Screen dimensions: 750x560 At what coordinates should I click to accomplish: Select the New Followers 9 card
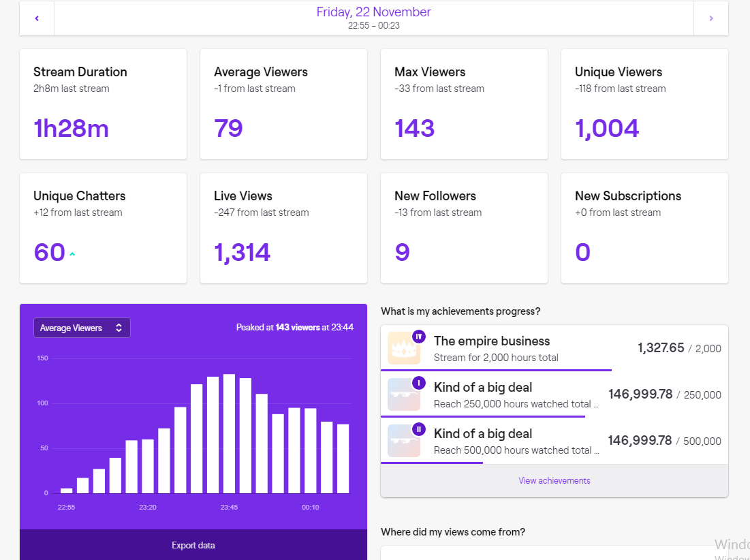[x=464, y=228]
